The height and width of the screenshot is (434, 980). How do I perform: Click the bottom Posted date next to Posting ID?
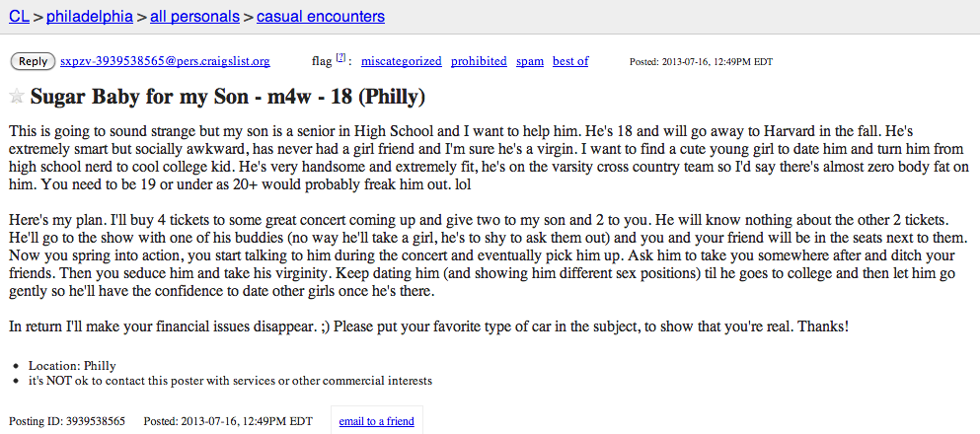[x=228, y=421]
